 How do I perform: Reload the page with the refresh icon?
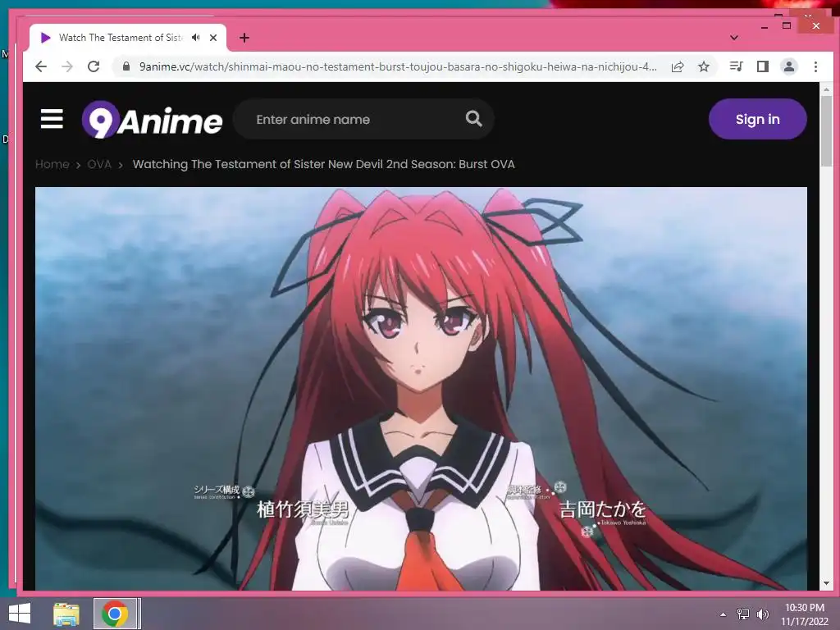[94, 66]
